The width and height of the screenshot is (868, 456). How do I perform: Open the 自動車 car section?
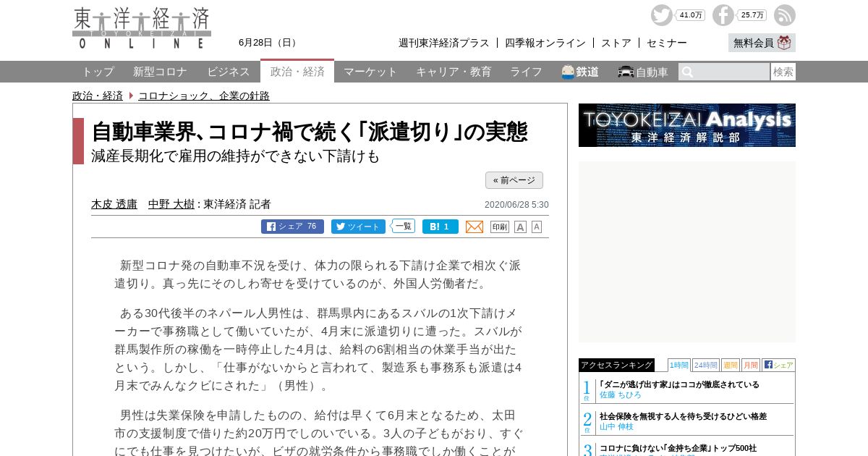pyautogui.click(x=643, y=72)
